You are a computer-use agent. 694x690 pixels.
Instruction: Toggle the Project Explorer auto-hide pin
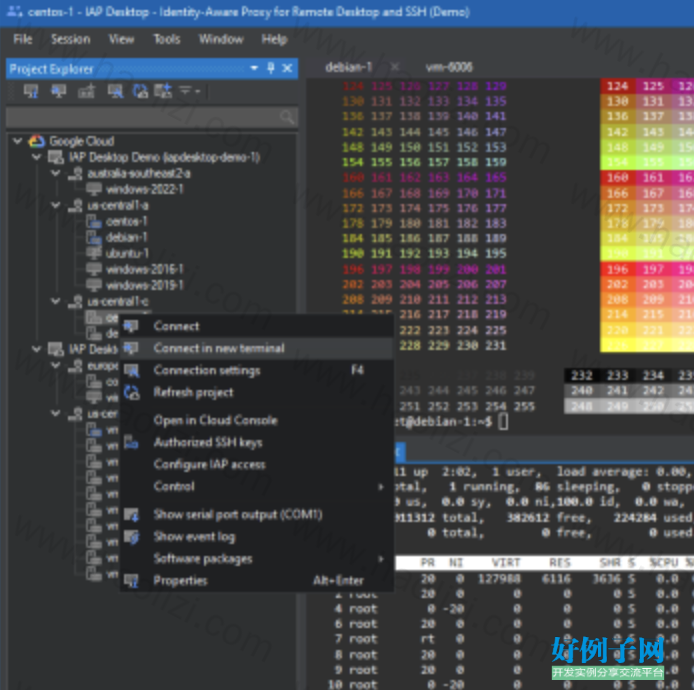point(271,68)
